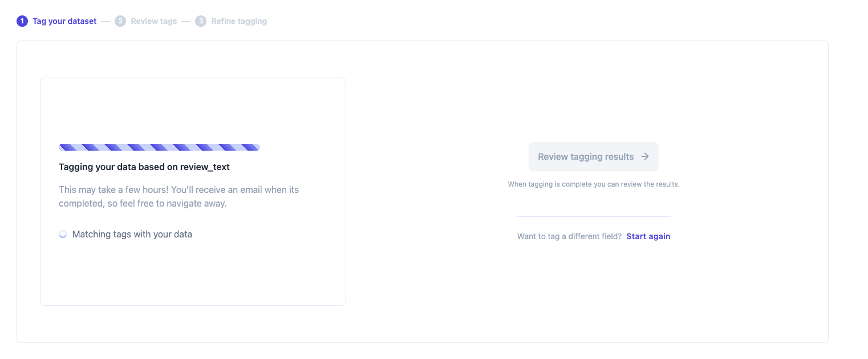
Task: Click the Review tagging results button
Action: tap(594, 156)
